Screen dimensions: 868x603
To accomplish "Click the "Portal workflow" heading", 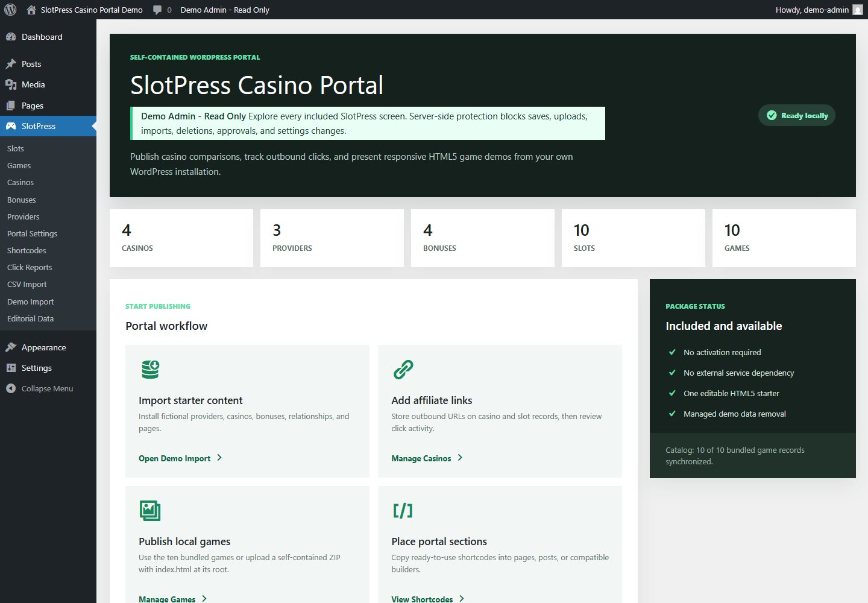I will pos(166,326).
